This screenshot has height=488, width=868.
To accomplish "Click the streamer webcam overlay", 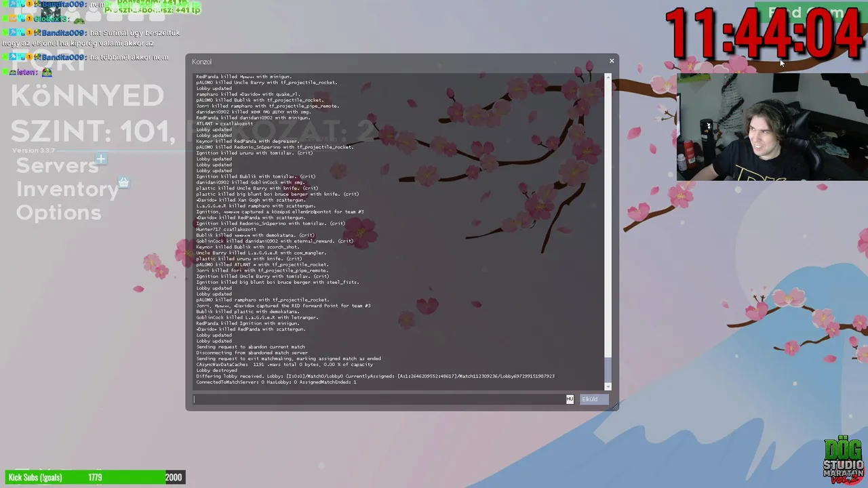I will (x=772, y=127).
